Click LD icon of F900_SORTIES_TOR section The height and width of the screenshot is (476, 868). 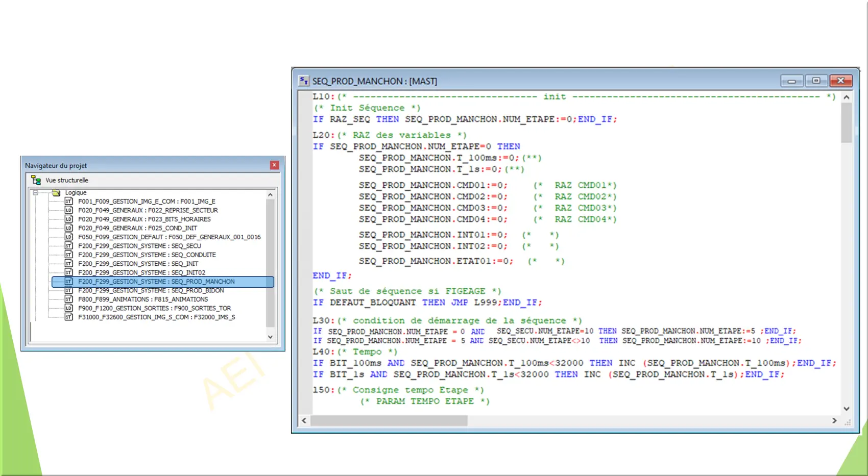pos(68,308)
